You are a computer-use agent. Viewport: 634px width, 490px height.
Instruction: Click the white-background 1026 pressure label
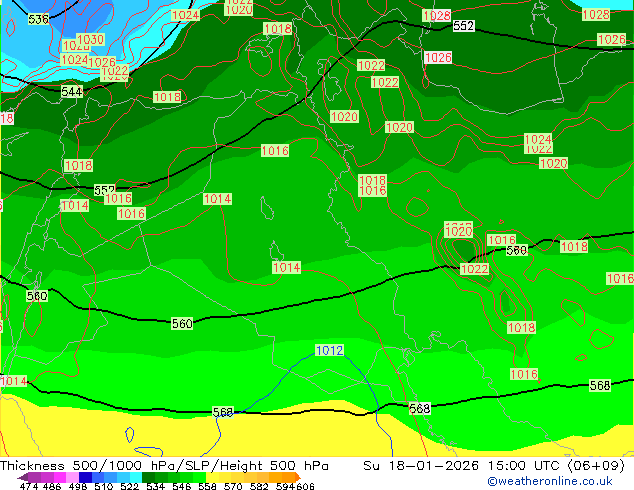[x=438, y=57]
